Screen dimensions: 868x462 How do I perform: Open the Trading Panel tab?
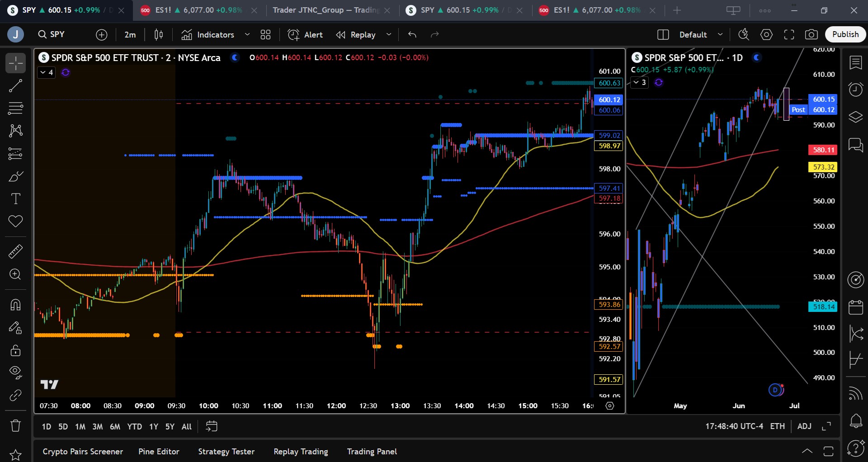[x=372, y=452]
